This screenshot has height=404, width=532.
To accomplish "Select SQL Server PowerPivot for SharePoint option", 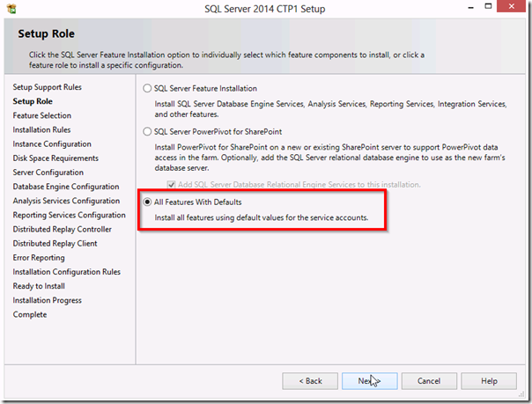I will tap(147, 131).
